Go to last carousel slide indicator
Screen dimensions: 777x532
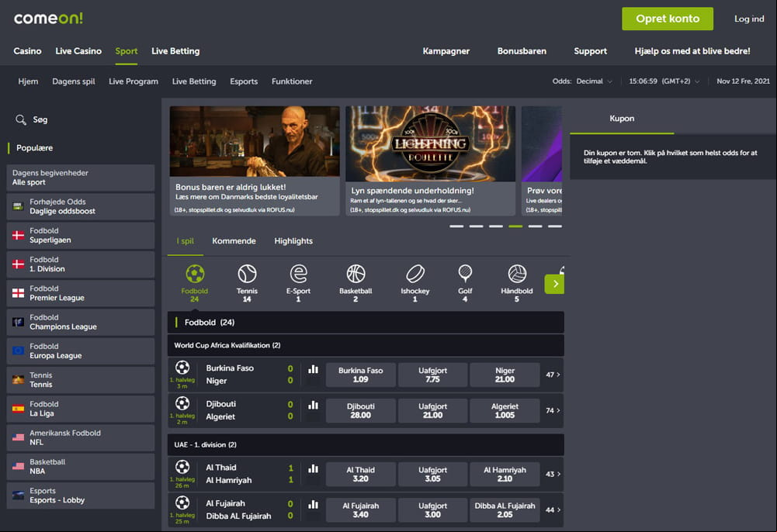click(555, 226)
